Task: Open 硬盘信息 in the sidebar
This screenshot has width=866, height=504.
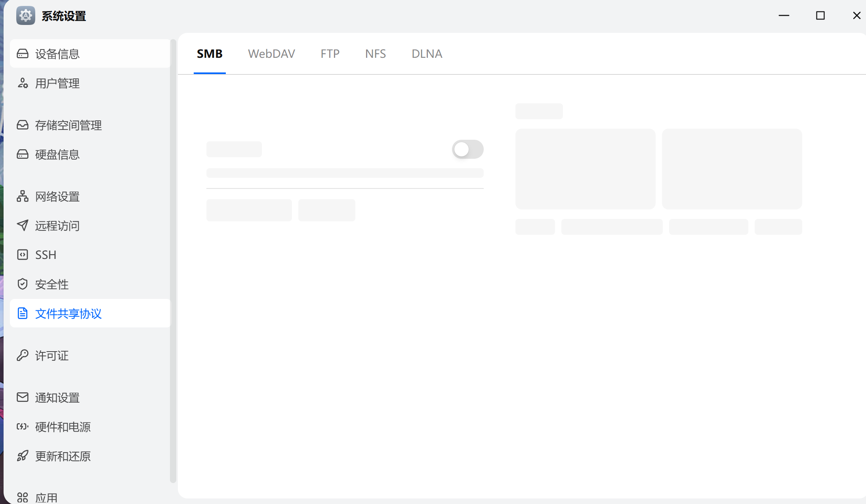Action: [x=57, y=154]
